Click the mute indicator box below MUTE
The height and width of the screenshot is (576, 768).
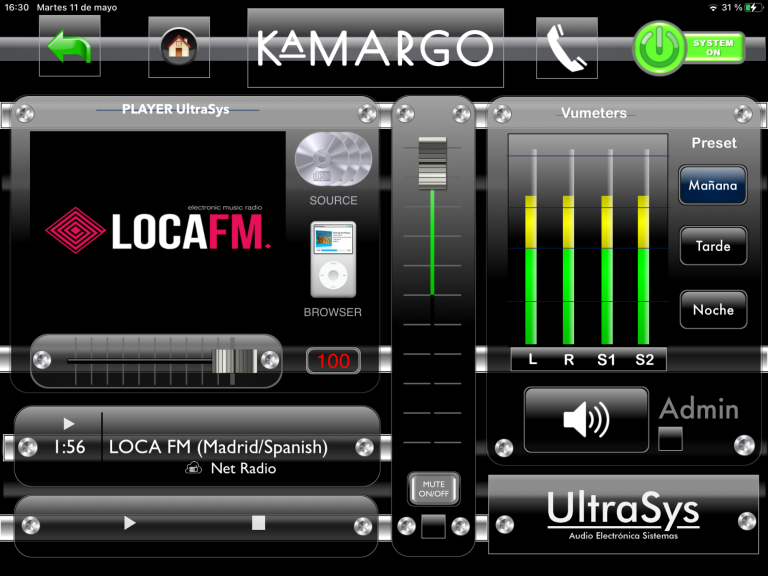point(433,526)
